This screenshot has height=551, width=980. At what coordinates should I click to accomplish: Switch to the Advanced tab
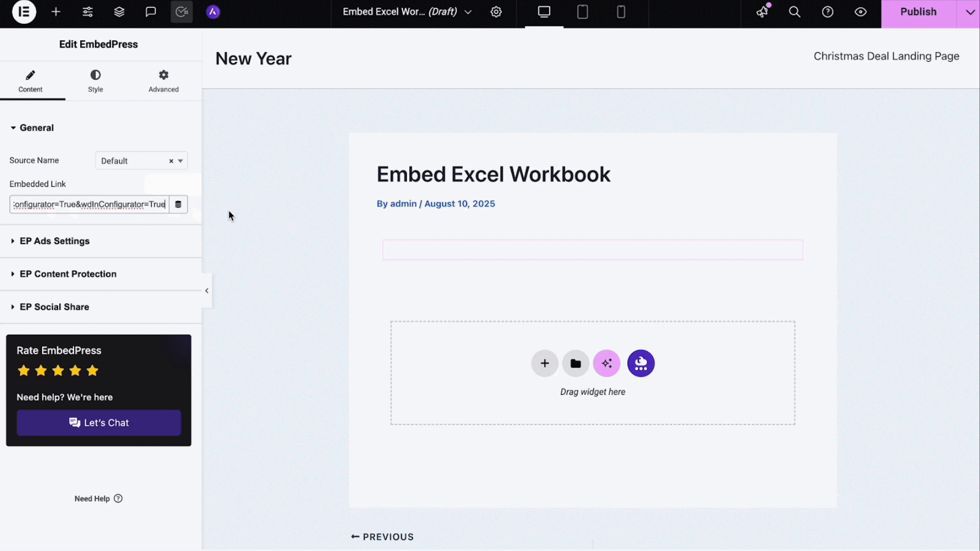point(163,81)
